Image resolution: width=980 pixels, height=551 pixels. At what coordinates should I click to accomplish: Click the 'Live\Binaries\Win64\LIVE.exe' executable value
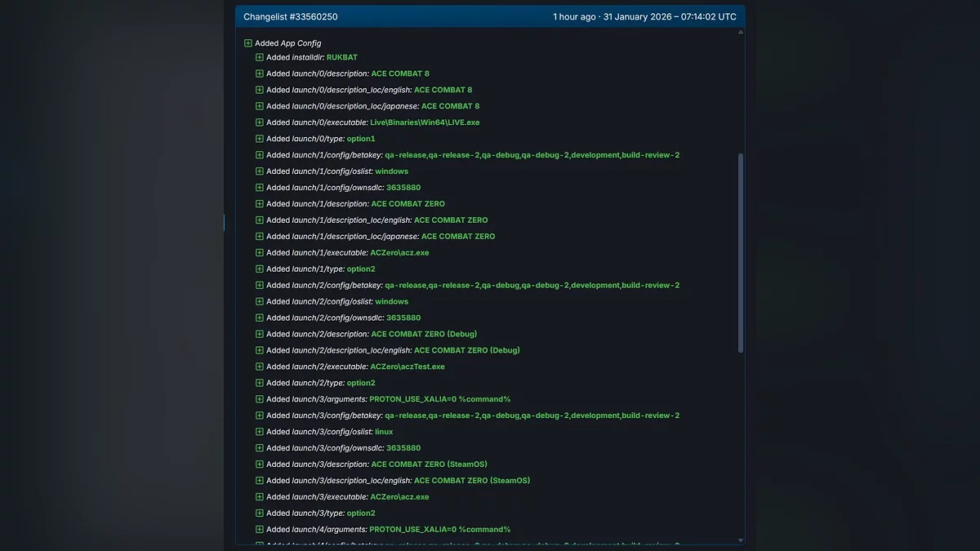(x=425, y=122)
